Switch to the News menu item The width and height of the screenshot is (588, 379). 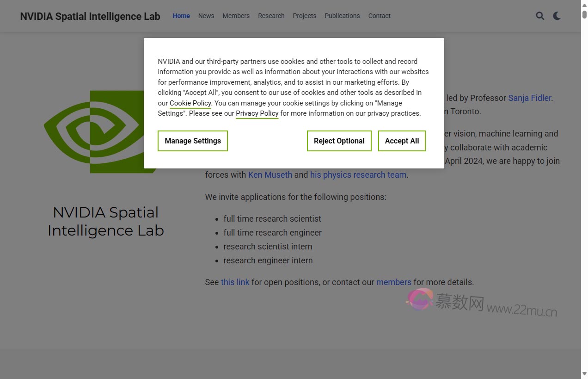(x=206, y=16)
